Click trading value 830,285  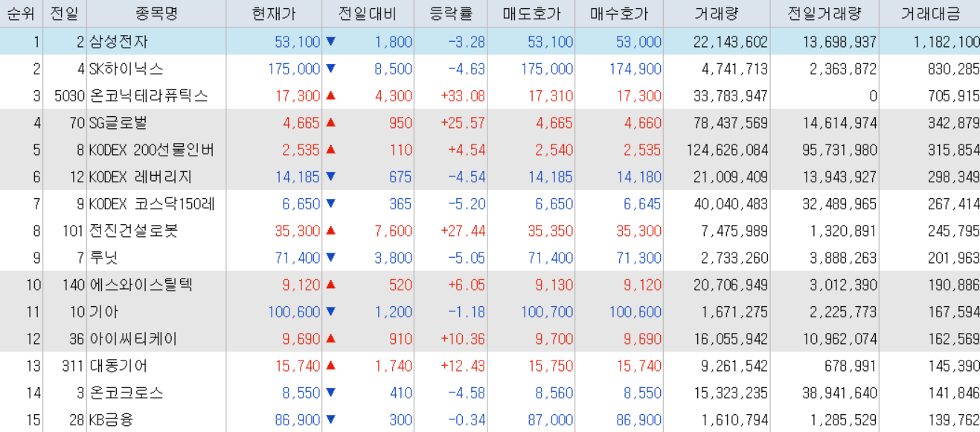[x=954, y=69]
